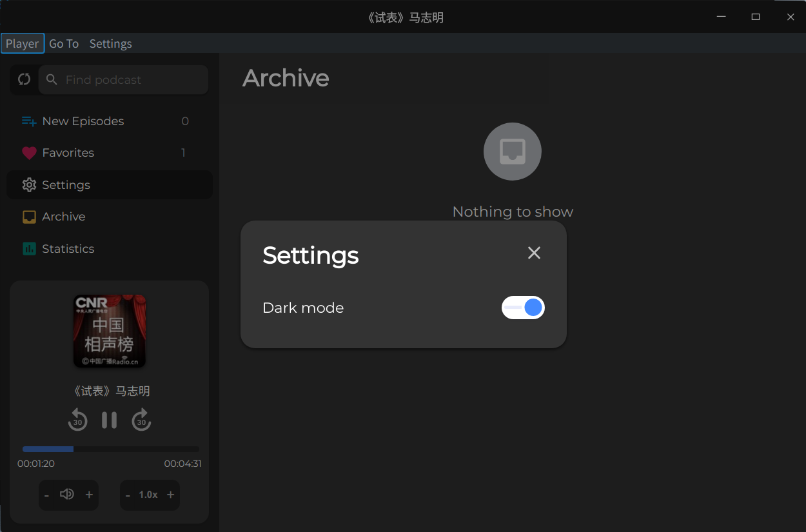The width and height of the screenshot is (806, 532).
Task: Skip forward 30 seconds
Action: pos(141,420)
